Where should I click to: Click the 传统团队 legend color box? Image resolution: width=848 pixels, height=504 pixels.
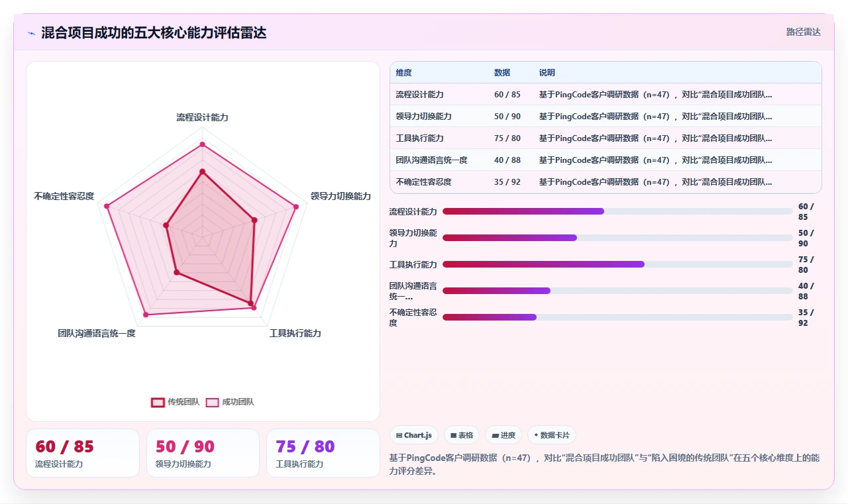coord(158,402)
